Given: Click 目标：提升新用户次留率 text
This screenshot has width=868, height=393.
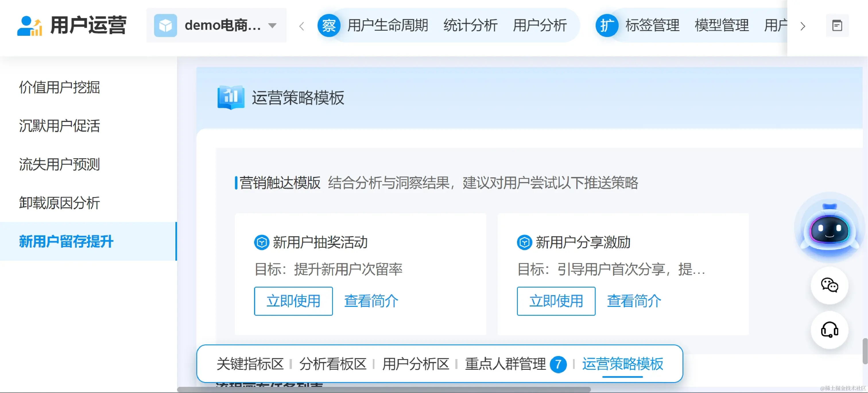Looking at the screenshot, I should click(329, 269).
